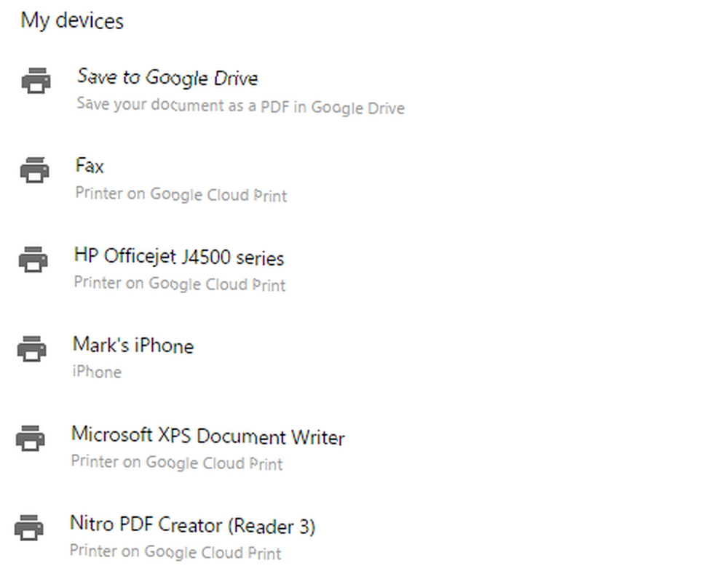728x587 pixels.
Task: Click the My devices heading
Action: (x=72, y=21)
